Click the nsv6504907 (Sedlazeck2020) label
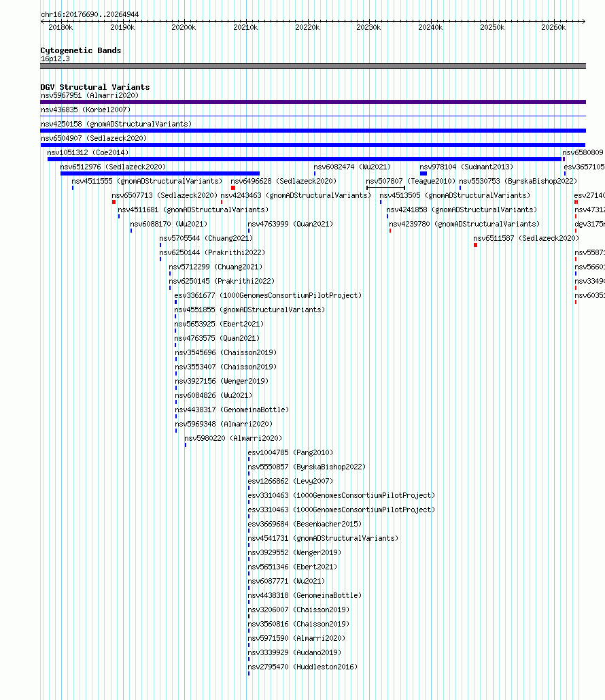Viewport: 605px width, 700px height. click(x=94, y=138)
